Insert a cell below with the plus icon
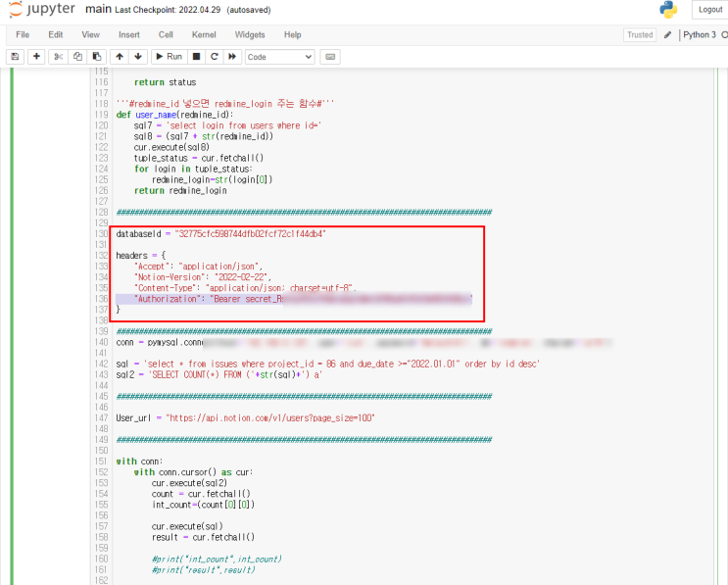The image size is (728, 585). (x=36, y=57)
